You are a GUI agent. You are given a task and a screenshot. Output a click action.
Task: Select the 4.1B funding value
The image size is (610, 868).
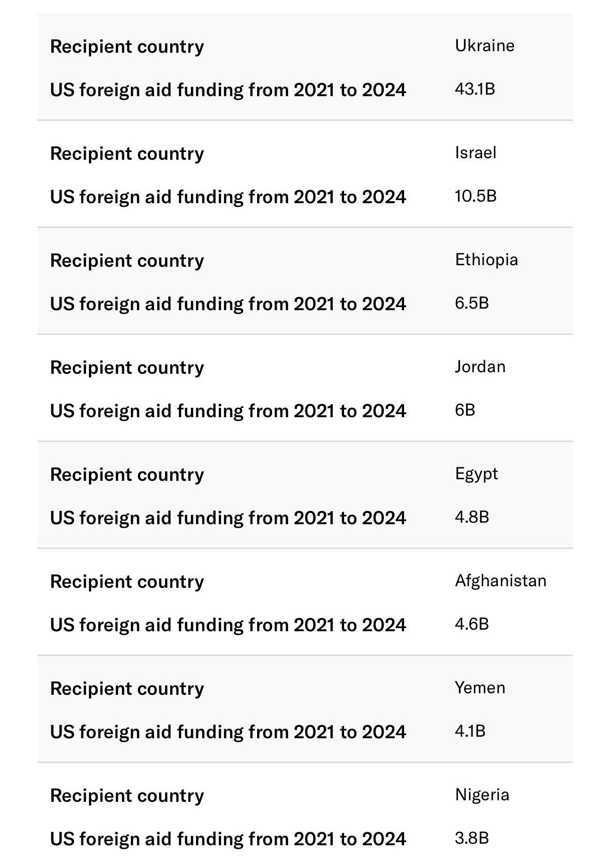[470, 731]
